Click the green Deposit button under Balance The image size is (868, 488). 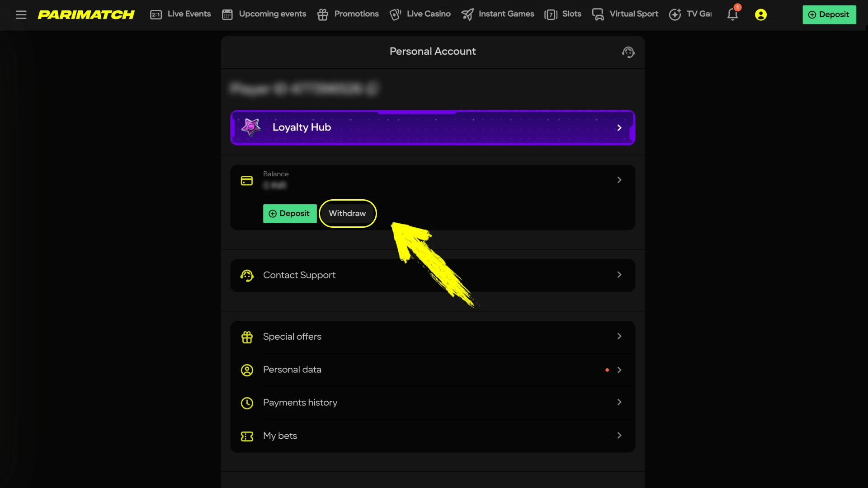tap(289, 213)
